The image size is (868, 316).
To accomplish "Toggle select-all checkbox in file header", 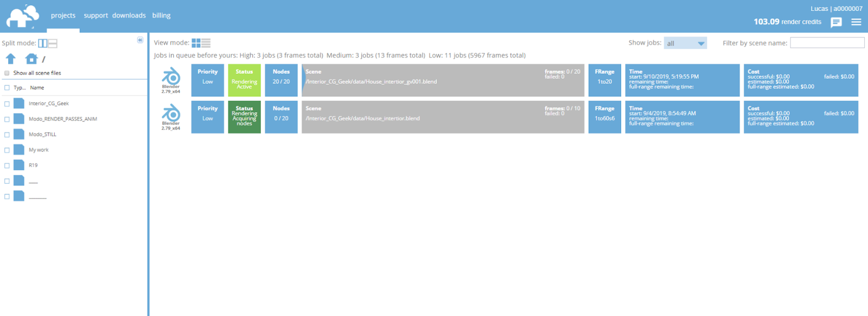I will (7, 88).
